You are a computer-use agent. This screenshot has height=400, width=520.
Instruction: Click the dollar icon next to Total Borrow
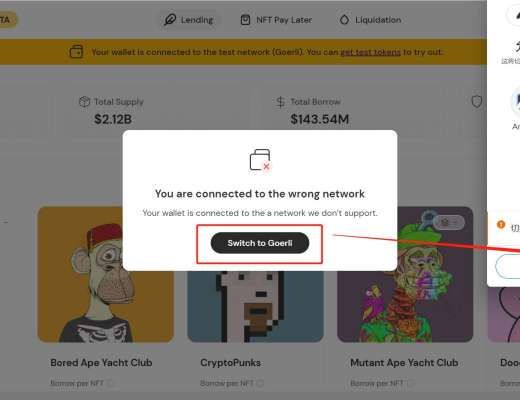tap(281, 102)
